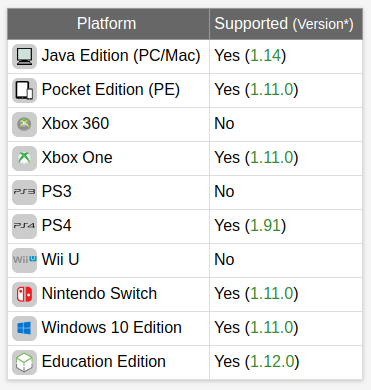Image resolution: width=371 pixels, height=390 pixels.
Task: Click the Xbox One logo icon
Action: pos(24,158)
